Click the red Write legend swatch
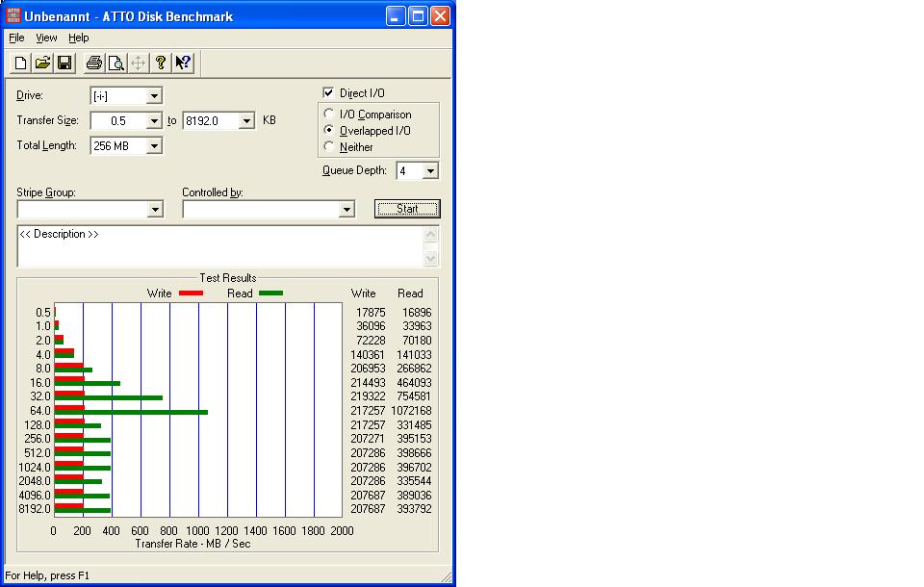Viewport: 924px width, 587px height. click(x=191, y=293)
